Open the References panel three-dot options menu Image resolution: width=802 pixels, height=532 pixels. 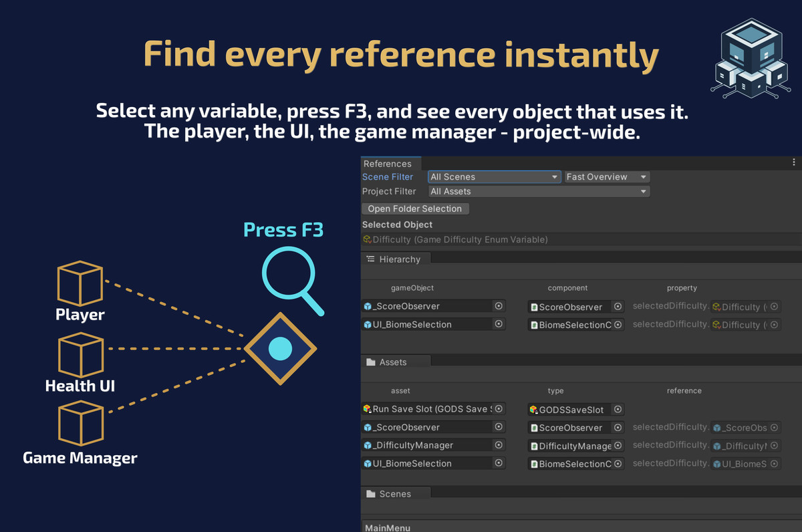pyautogui.click(x=793, y=162)
